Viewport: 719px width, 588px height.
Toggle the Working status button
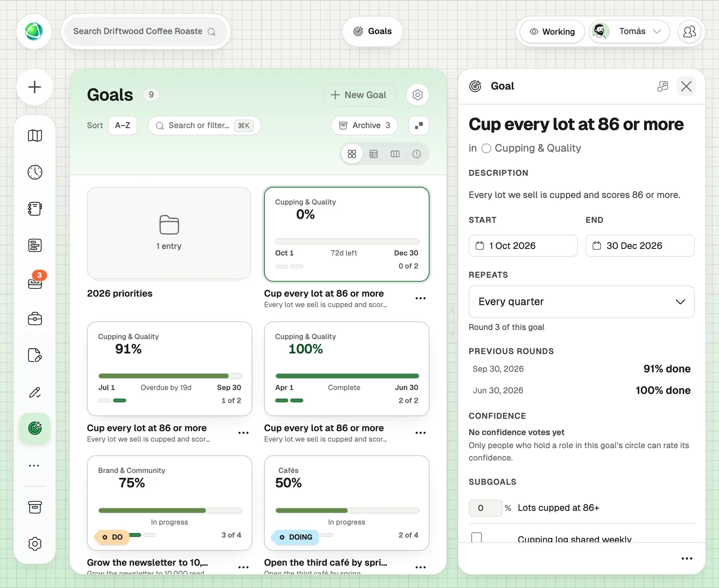tap(552, 32)
